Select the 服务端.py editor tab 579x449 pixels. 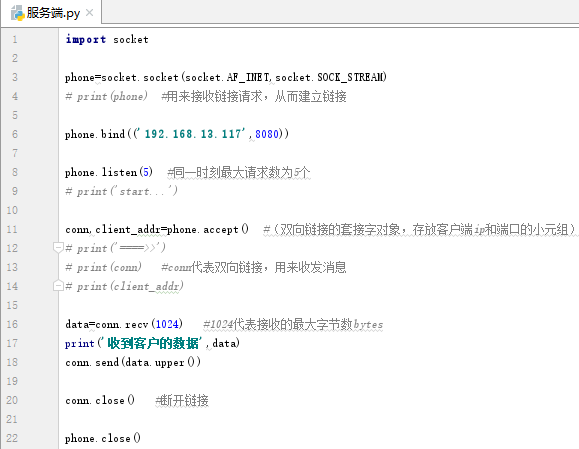(51, 13)
